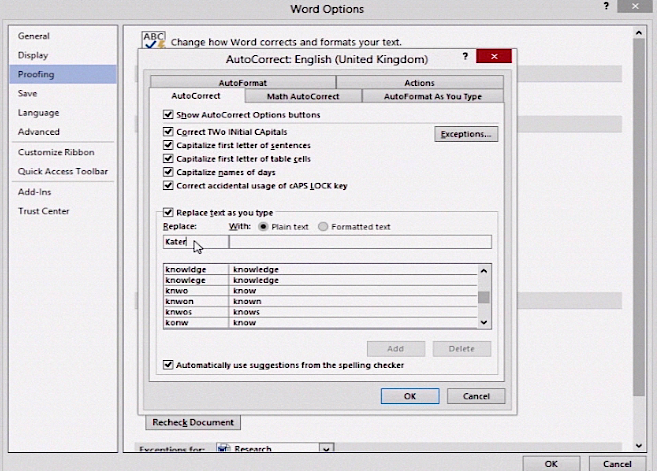Click the ABC proofing checkmark icon
657x471 pixels.
pyautogui.click(x=153, y=40)
